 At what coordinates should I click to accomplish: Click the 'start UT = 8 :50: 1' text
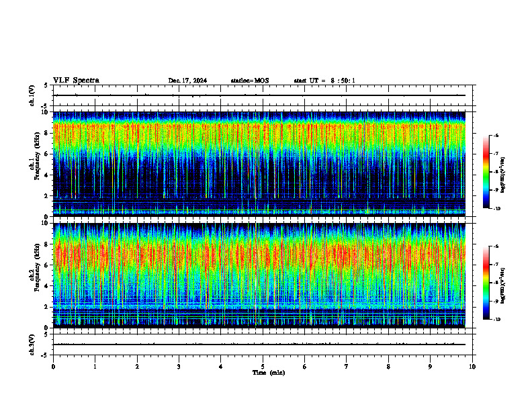click(x=324, y=81)
